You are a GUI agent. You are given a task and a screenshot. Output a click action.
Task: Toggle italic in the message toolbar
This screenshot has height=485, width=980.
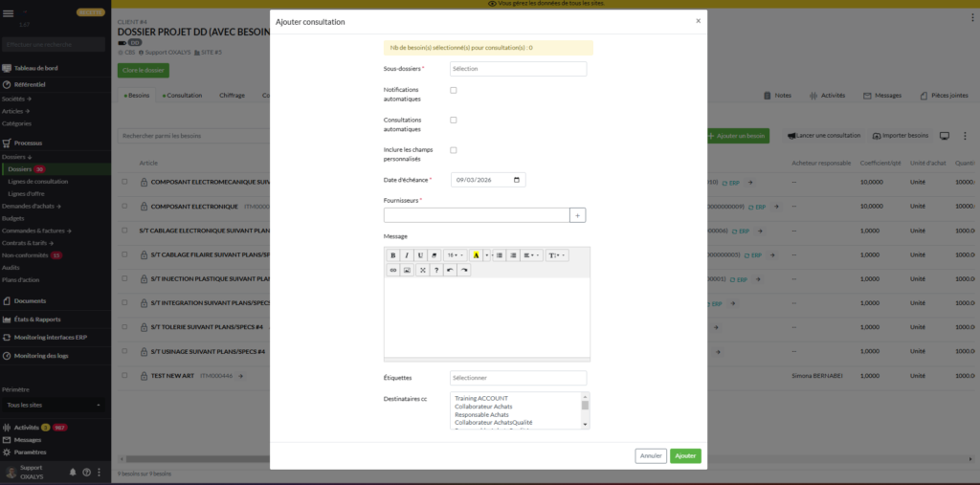point(407,255)
